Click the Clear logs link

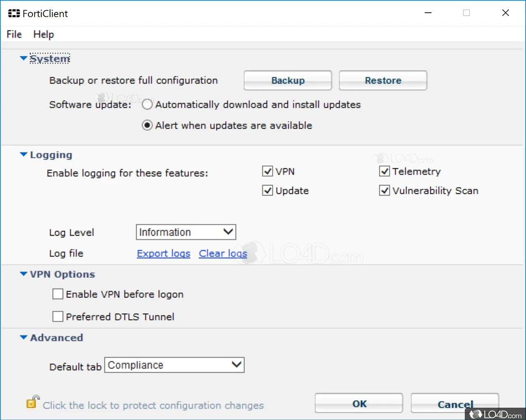tap(223, 254)
